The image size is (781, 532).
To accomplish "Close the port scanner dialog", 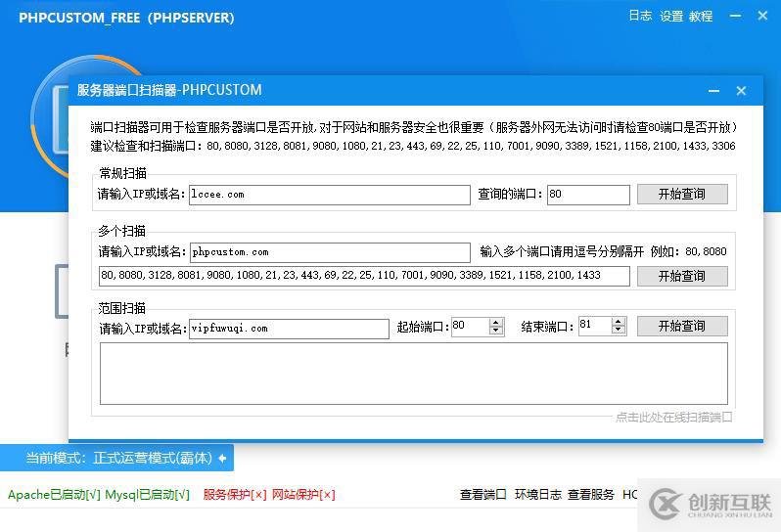I will [741, 91].
